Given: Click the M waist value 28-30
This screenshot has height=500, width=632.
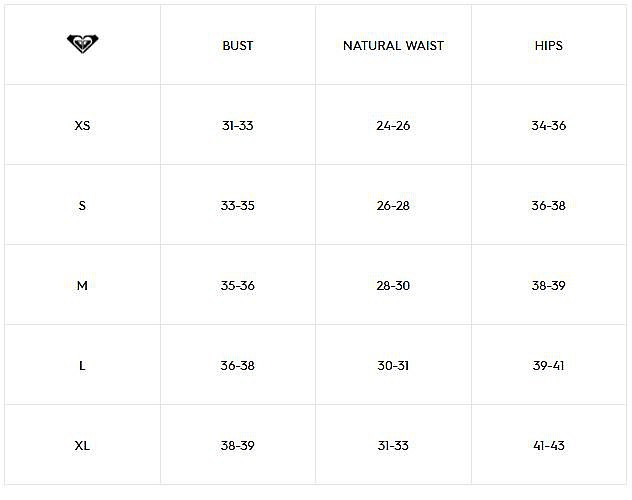Looking at the screenshot, I should 393,286.
